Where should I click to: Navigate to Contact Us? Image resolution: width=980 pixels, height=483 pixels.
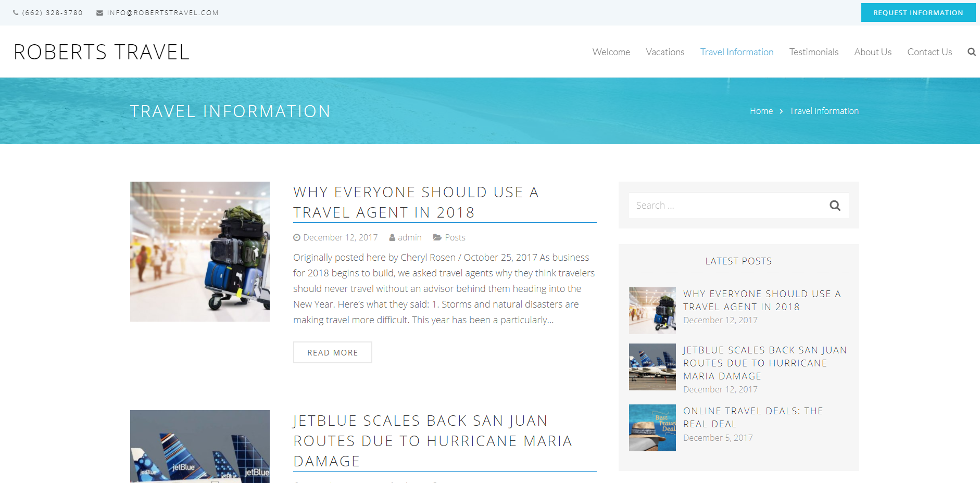tap(929, 52)
